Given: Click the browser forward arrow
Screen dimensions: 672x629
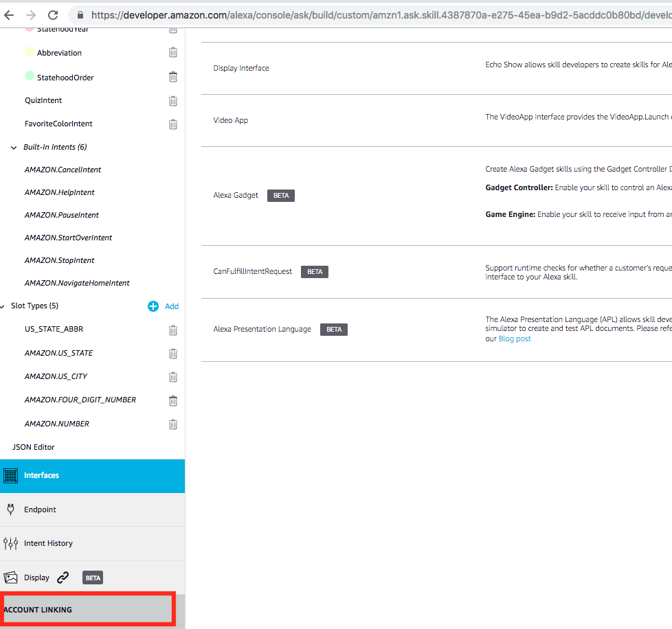Looking at the screenshot, I should coord(31,14).
